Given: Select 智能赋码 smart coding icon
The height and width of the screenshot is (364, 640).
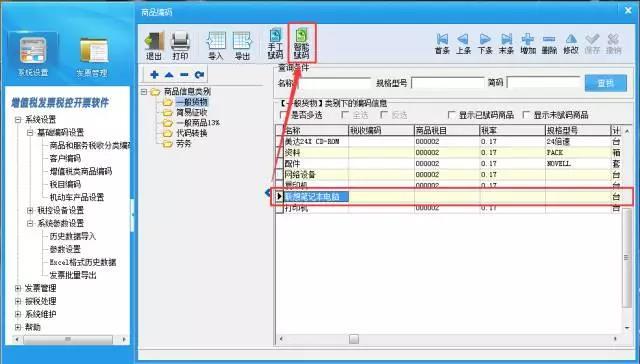Looking at the screenshot, I should 302,44.
